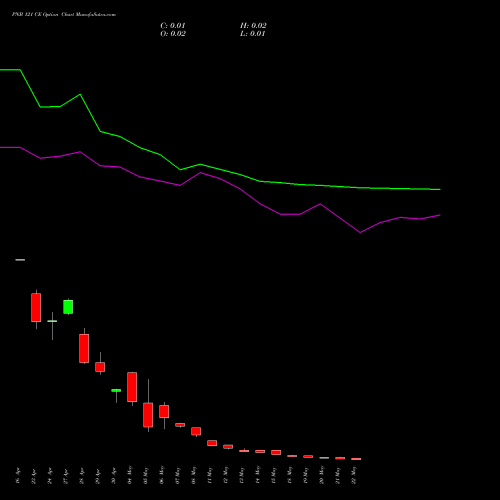Select the 20 May date label
The image size is (500, 500).
pyautogui.click(x=322, y=475)
